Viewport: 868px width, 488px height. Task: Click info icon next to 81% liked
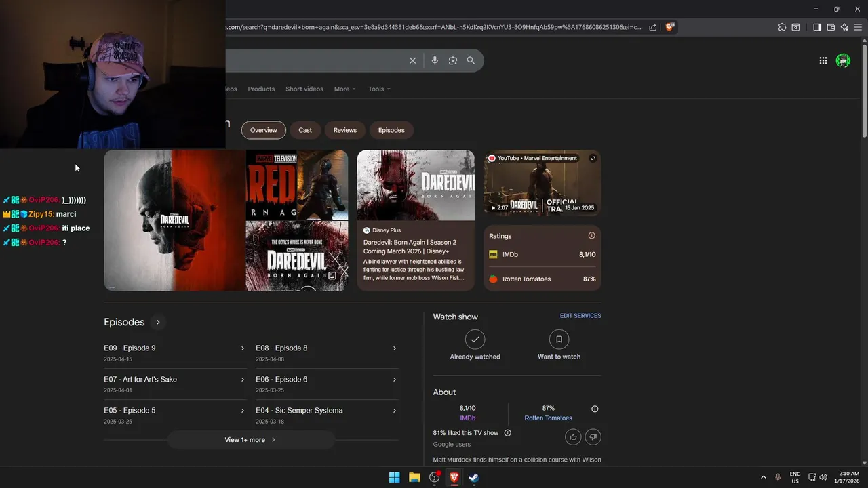pos(507,433)
